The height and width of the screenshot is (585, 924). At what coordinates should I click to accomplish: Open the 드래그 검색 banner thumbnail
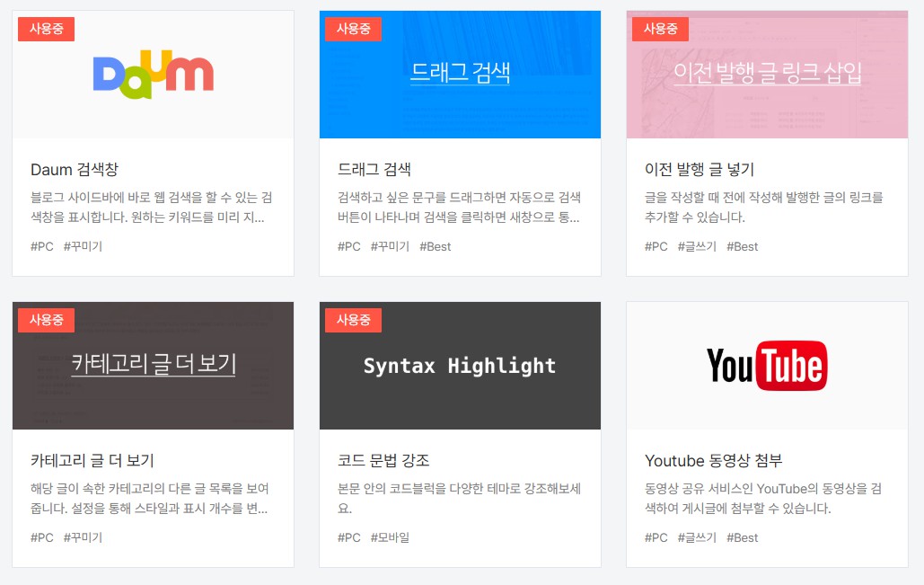click(x=460, y=75)
